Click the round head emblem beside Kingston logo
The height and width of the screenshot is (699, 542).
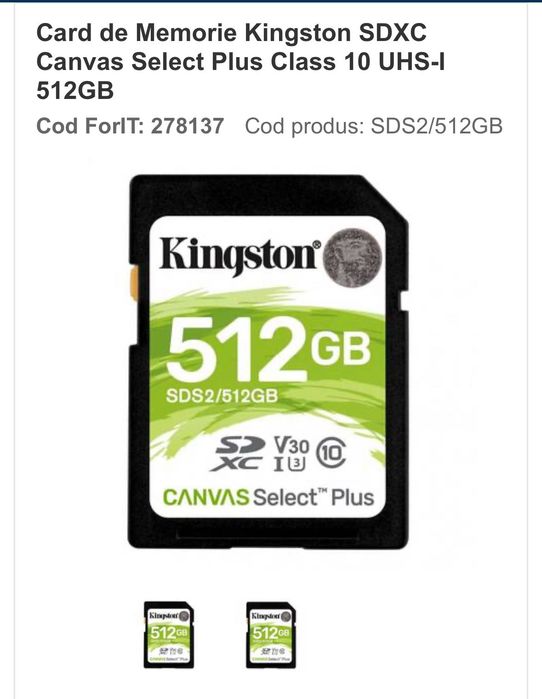(x=353, y=257)
